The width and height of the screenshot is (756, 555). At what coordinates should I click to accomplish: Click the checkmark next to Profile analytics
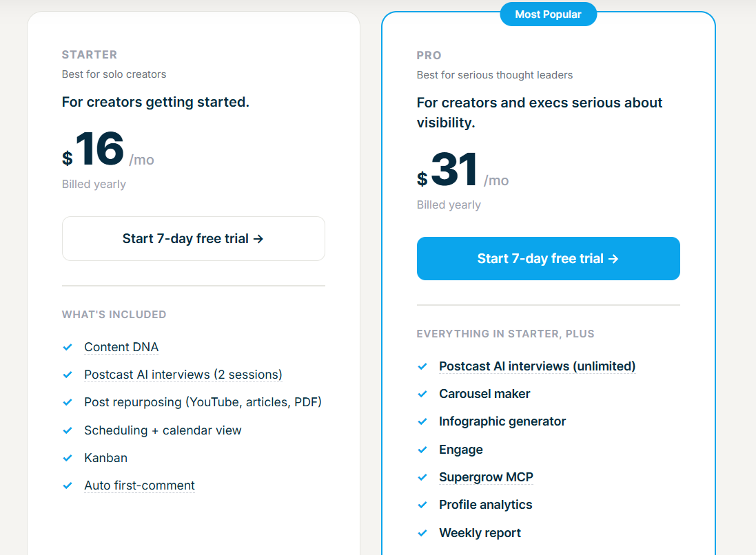pyautogui.click(x=422, y=505)
